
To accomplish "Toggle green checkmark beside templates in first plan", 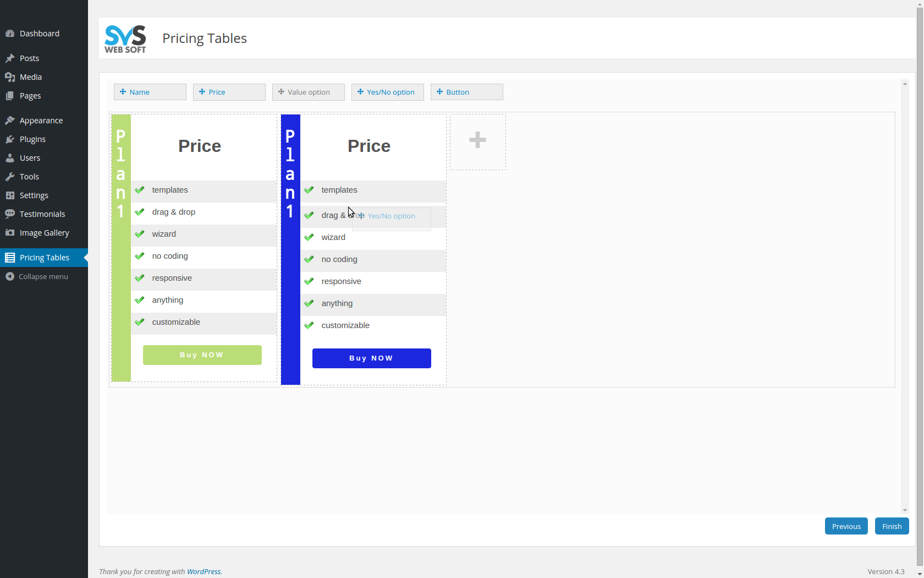I will point(140,190).
